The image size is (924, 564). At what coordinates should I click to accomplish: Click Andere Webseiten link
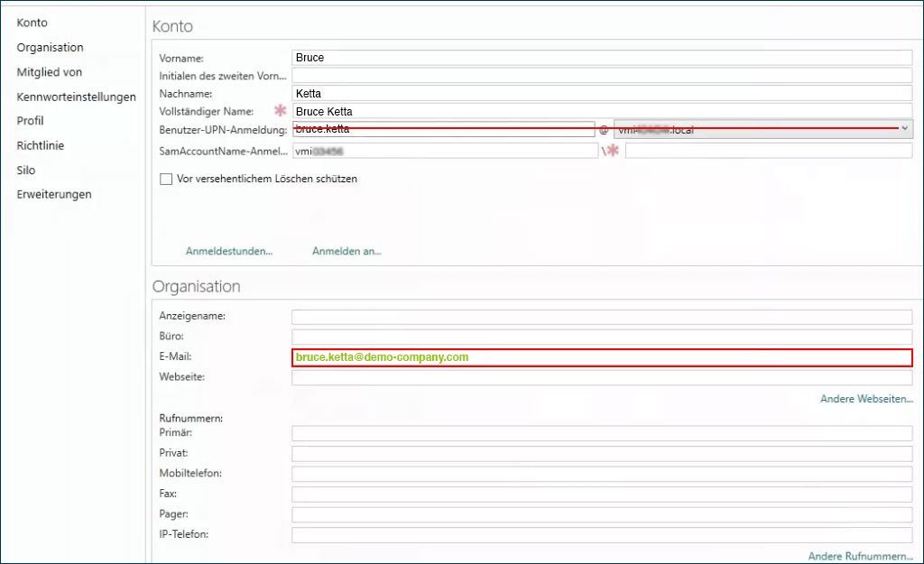click(x=865, y=398)
